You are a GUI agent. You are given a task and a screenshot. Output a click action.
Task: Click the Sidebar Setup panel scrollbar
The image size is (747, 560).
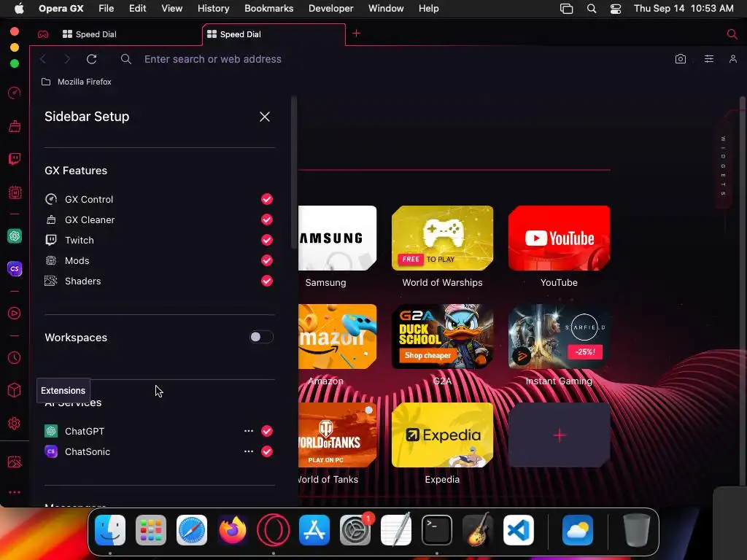294,172
